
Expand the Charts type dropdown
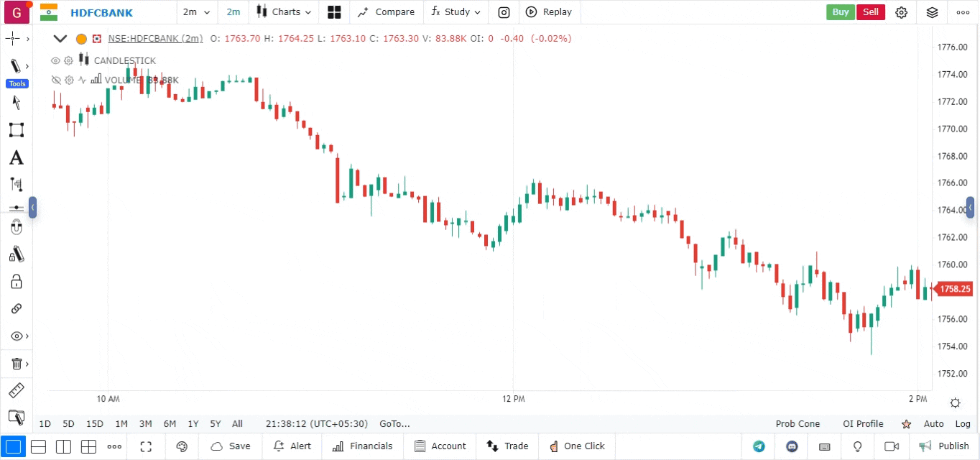point(285,12)
